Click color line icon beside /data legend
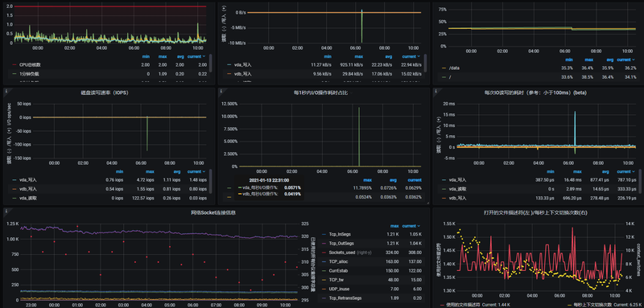The width and height of the screenshot is (644, 308). [444, 68]
